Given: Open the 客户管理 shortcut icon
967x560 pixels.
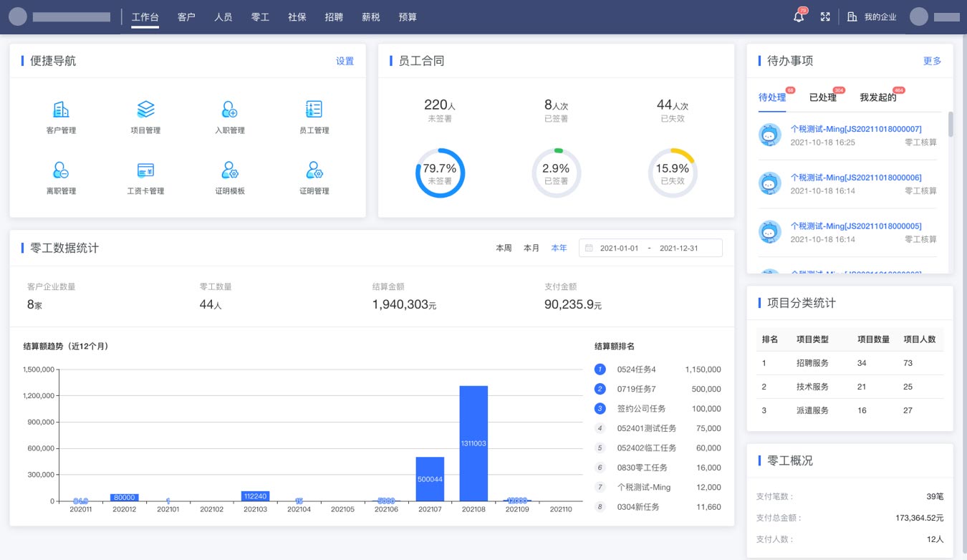Looking at the screenshot, I should [x=61, y=110].
